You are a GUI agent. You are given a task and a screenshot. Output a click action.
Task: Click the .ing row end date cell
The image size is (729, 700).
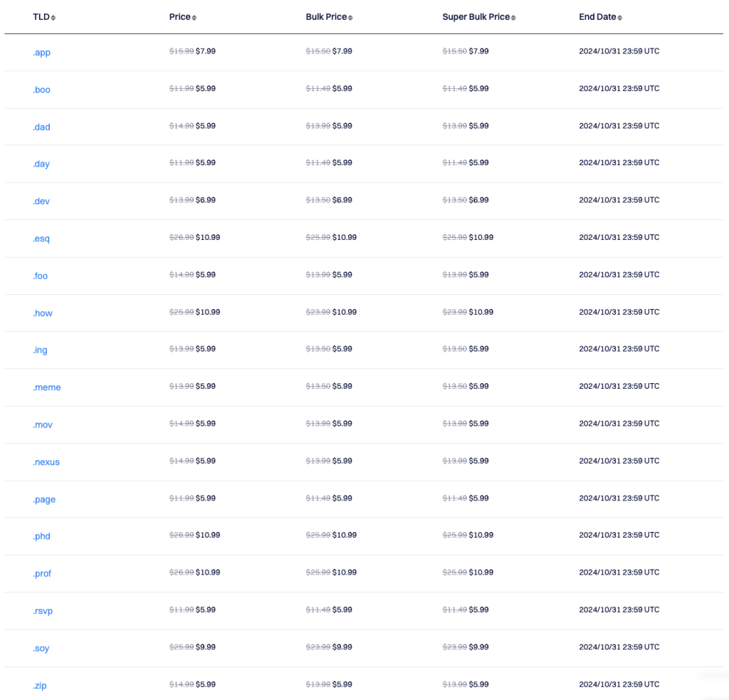(x=619, y=349)
